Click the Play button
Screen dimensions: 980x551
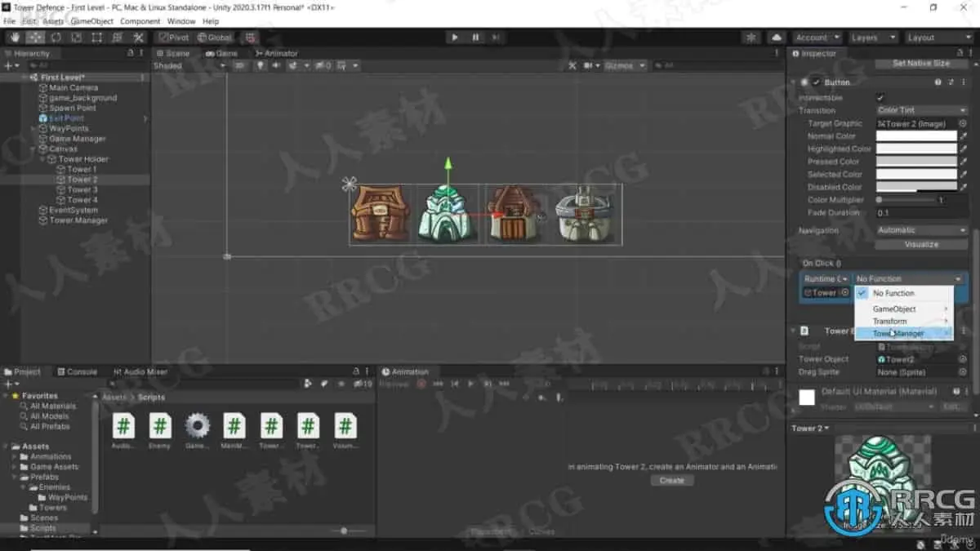455,37
